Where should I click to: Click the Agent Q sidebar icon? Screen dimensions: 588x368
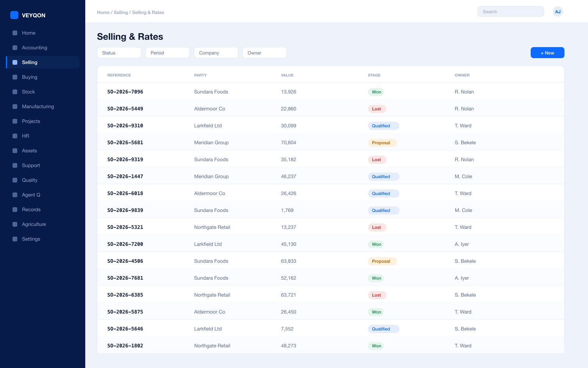point(15,195)
